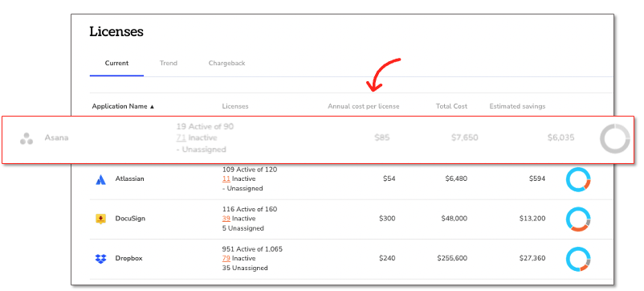Switch to the Trend tab
Image resolution: width=644 pixels, height=291 pixels.
pos(169,64)
